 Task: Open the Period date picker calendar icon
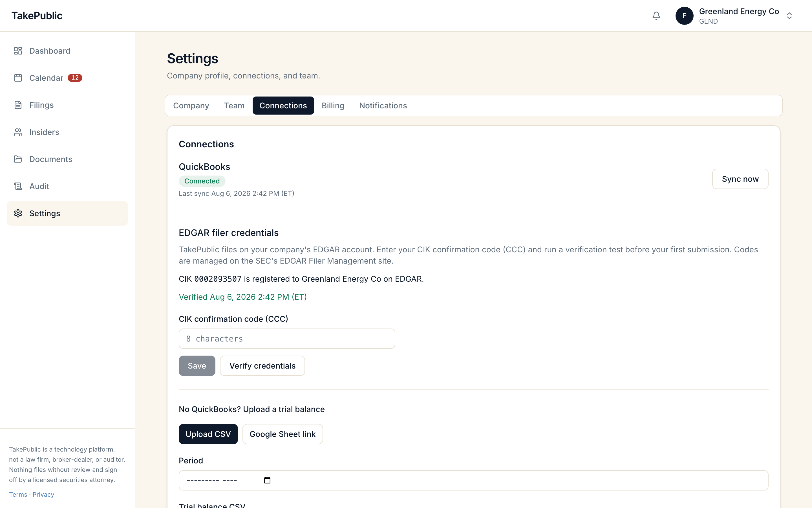click(267, 480)
